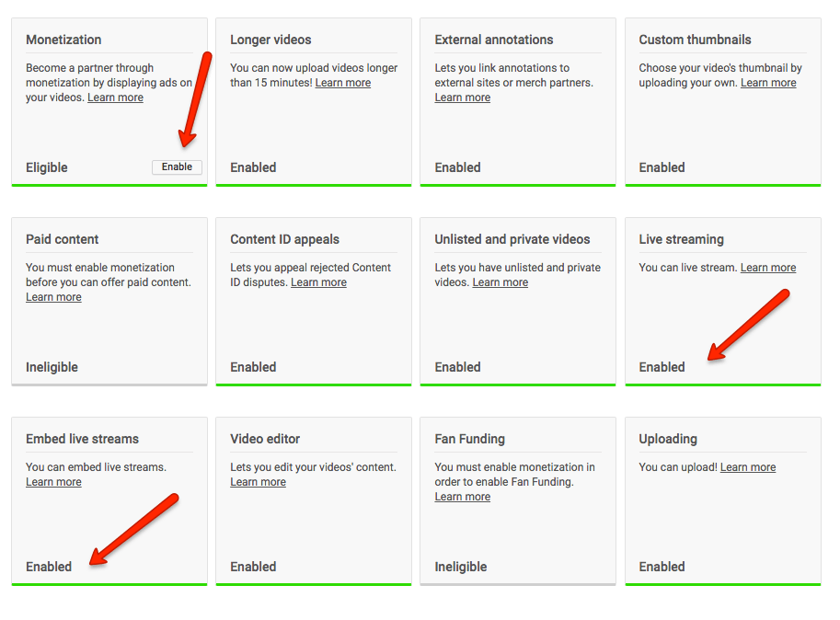Image resolution: width=840 pixels, height=620 pixels.
Task: Open Learn more in Video editor card
Action: (258, 482)
